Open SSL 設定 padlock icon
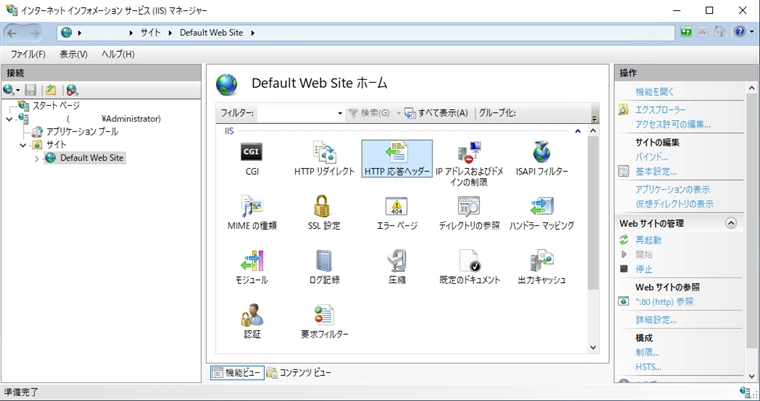This screenshot has height=401, width=760. (x=323, y=206)
